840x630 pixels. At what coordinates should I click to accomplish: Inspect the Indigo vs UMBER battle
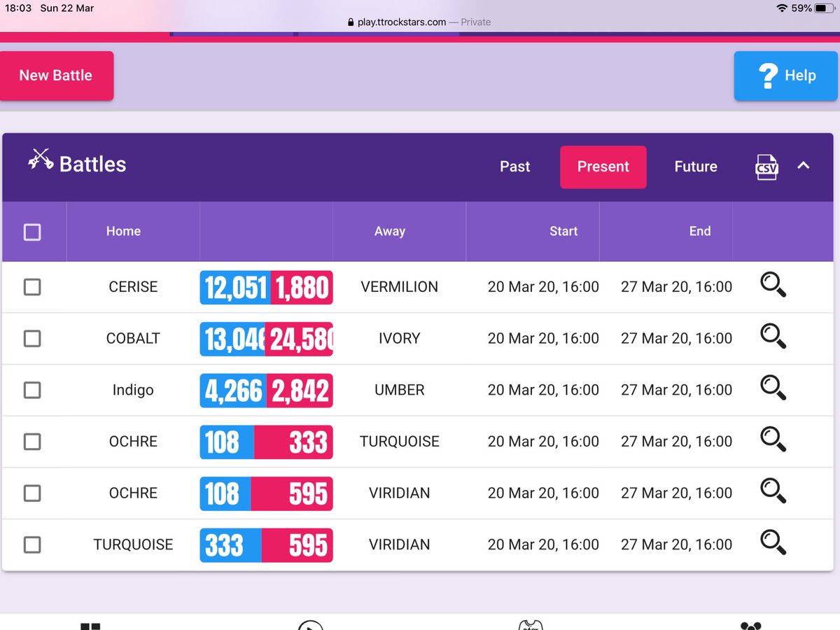click(x=773, y=388)
